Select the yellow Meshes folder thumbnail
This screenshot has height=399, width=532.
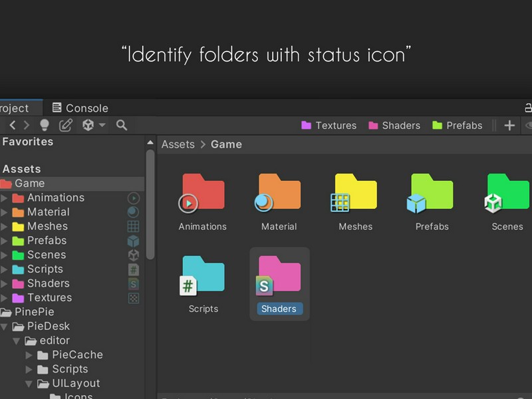pos(355,193)
